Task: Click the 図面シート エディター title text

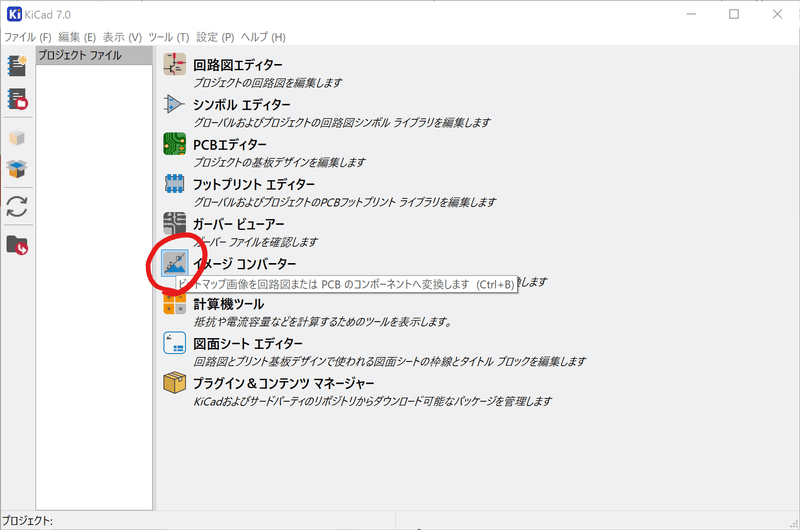Action: pyautogui.click(x=248, y=344)
